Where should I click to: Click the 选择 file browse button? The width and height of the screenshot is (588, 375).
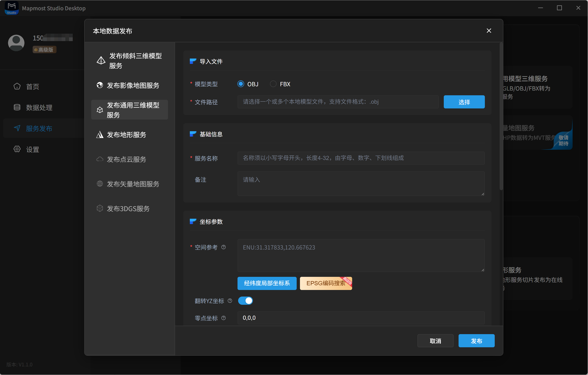(x=464, y=102)
